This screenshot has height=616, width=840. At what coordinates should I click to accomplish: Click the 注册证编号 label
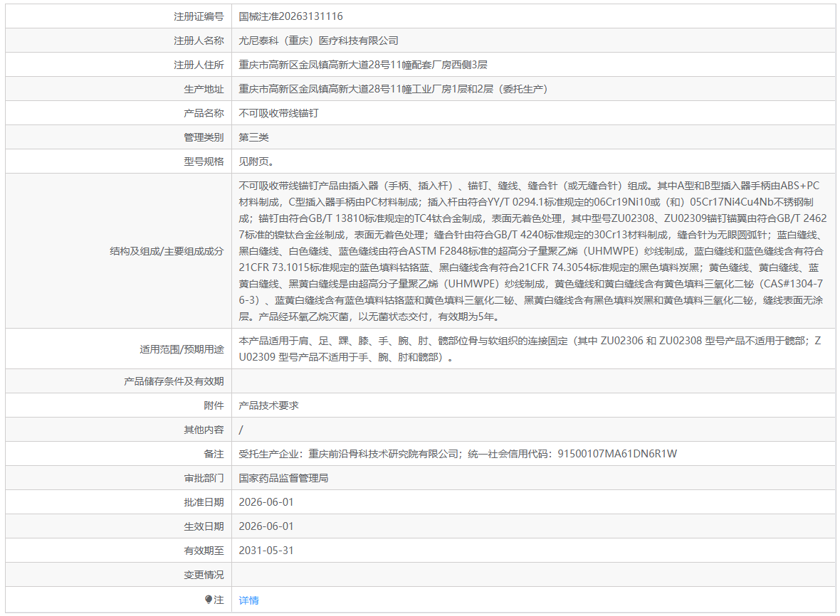click(199, 16)
